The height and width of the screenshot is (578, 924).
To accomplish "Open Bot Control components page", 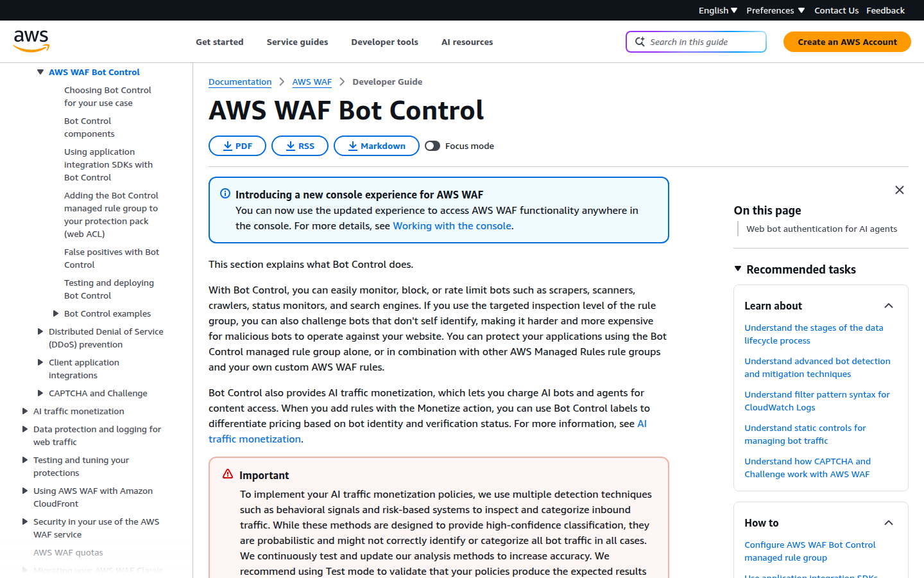I will (89, 127).
